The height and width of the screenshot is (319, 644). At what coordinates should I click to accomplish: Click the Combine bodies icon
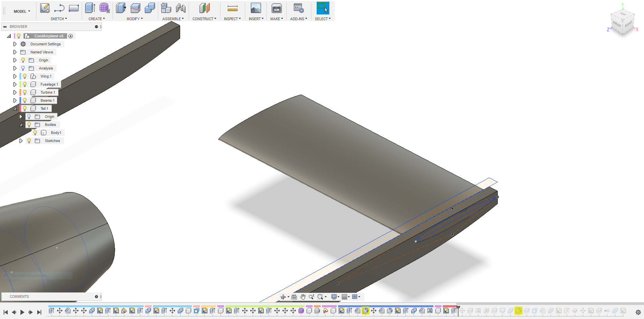(150, 8)
